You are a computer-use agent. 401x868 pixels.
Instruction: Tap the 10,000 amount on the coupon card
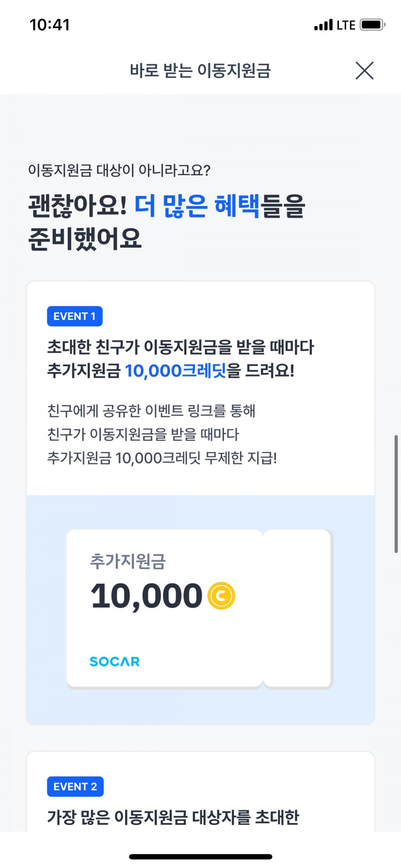(x=147, y=596)
